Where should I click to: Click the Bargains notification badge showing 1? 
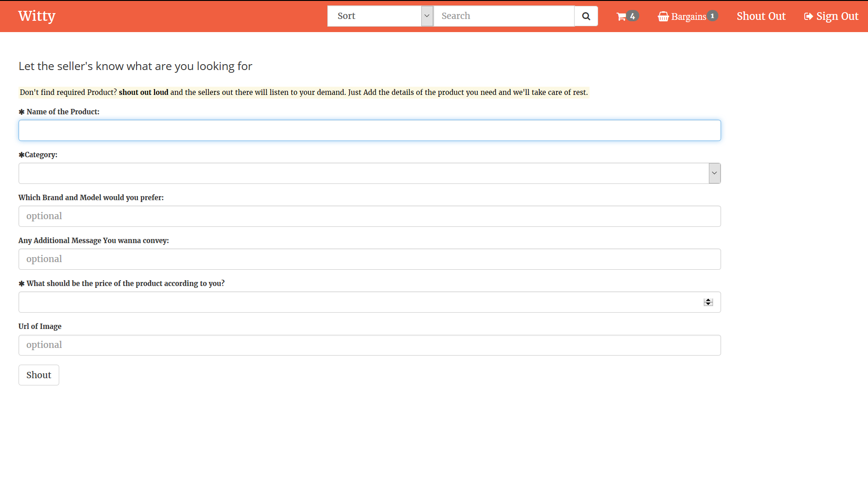[712, 16]
